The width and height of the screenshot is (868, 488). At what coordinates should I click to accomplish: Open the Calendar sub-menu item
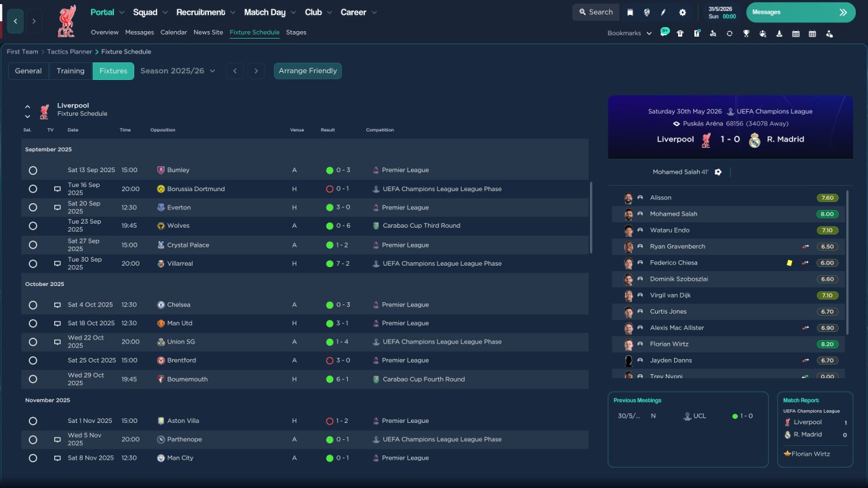tap(174, 33)
